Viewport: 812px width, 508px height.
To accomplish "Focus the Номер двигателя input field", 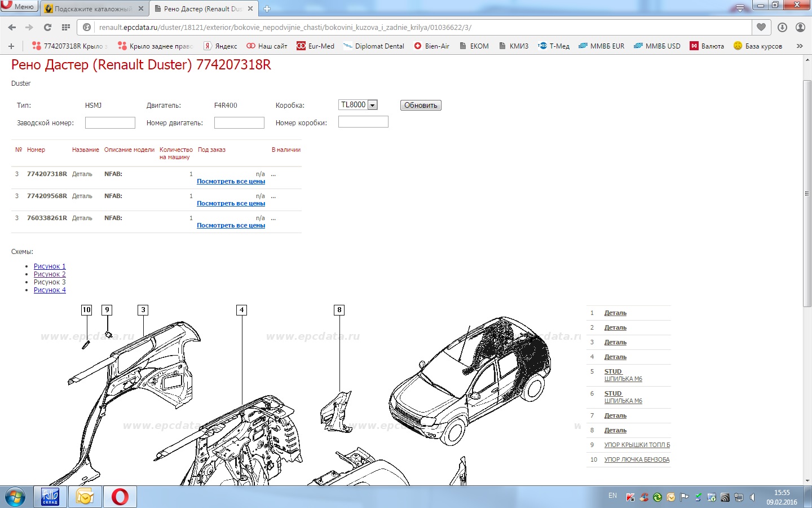I will point(239,122).
